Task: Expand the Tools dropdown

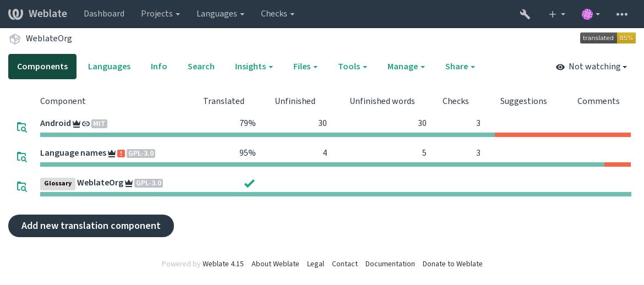Action: point(352,67)
